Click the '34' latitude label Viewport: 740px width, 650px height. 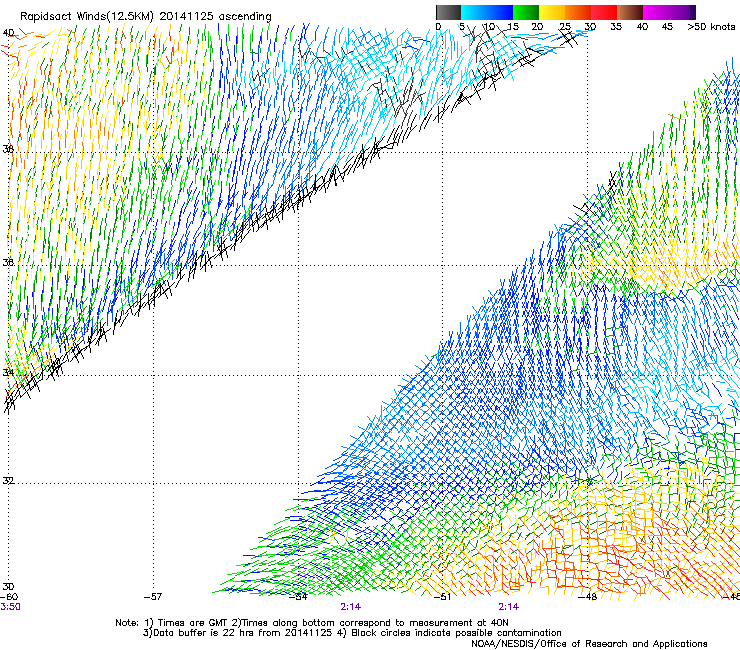(x=8, y=372)
